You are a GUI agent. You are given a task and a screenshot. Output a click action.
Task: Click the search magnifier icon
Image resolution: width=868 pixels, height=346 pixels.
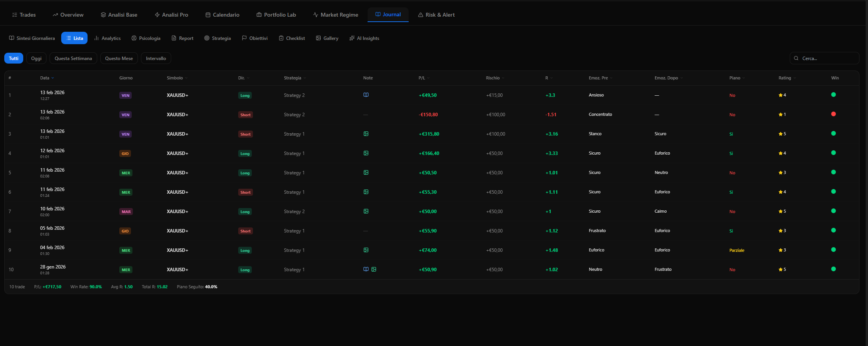[796, 59]
